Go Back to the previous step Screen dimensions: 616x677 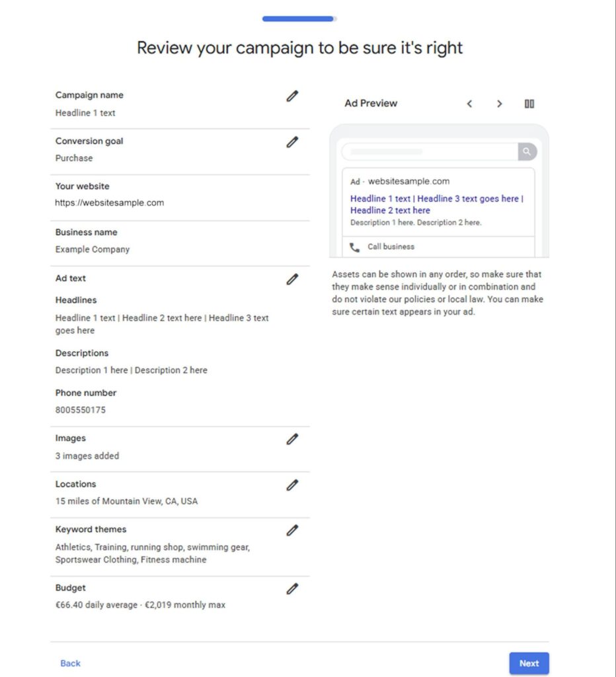tap(70, 663)
